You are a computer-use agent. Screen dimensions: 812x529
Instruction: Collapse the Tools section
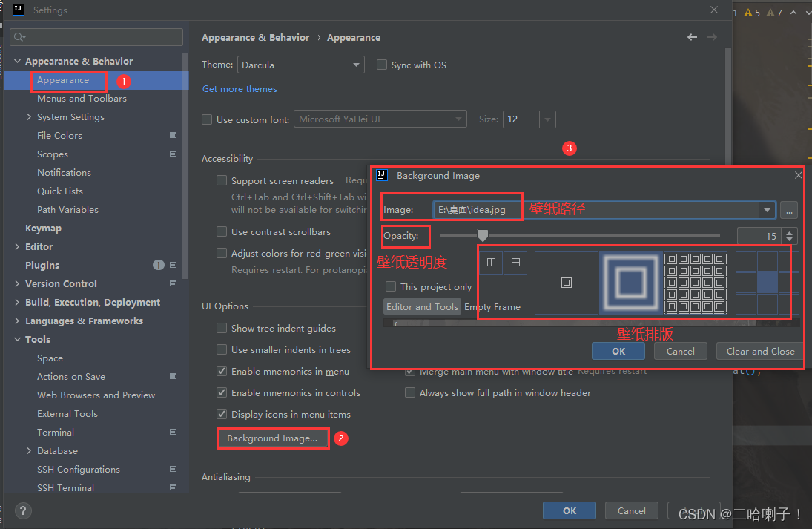(x=18, y=339)
